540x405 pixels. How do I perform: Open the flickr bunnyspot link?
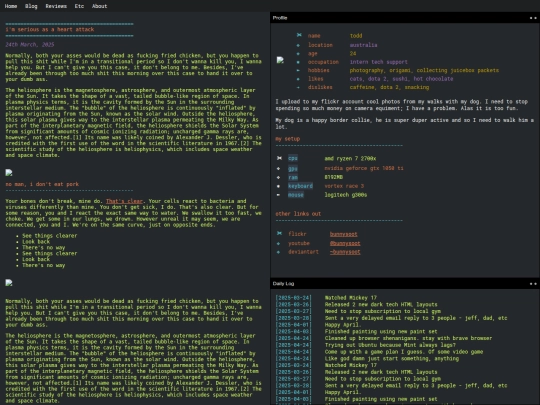click(343, 234)
